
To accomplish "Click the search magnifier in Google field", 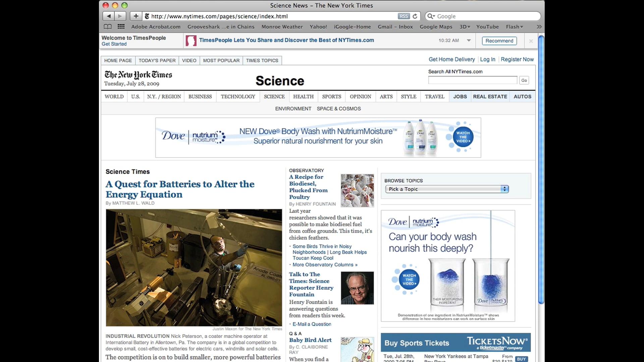I will coord(431,16).
